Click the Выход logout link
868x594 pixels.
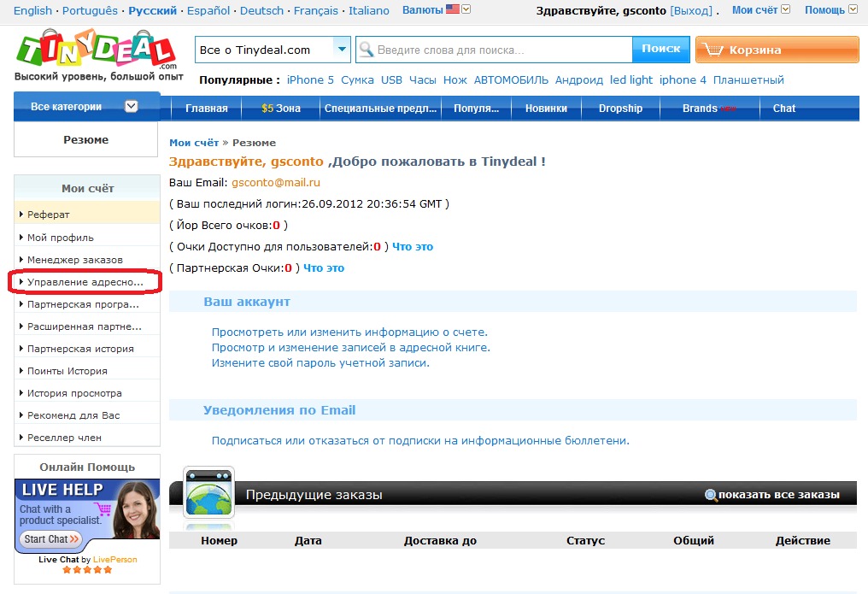pos(690,11)
